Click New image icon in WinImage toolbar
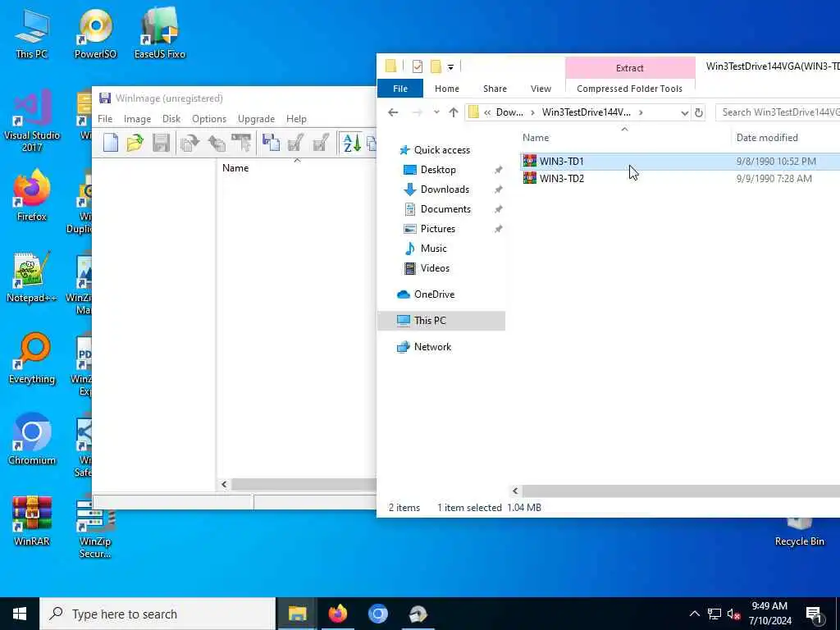Image resolution: width=840 pixels, height=630 pixels. 111,143
